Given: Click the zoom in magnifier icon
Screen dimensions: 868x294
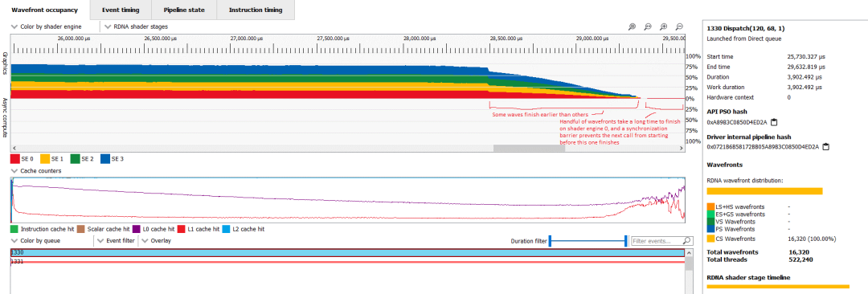Looking at the screenshot, I should pyautogui.click(x=664, y=27).
